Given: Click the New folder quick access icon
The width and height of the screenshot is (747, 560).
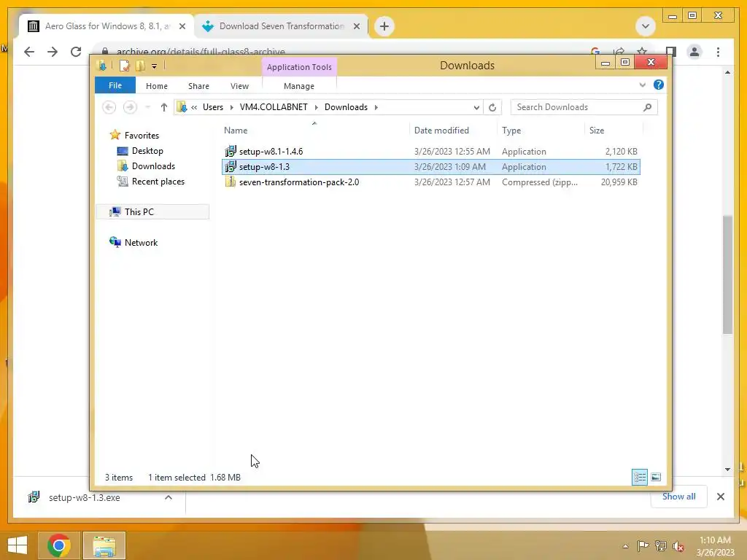Looking at the screenshot, I should click(x=140, y=66).
